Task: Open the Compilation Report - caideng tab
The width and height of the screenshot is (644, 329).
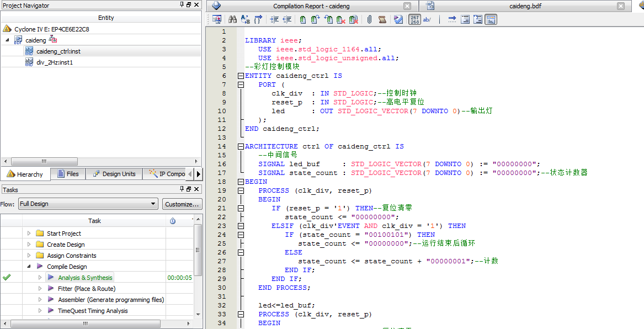Action: tap(312, 6)
